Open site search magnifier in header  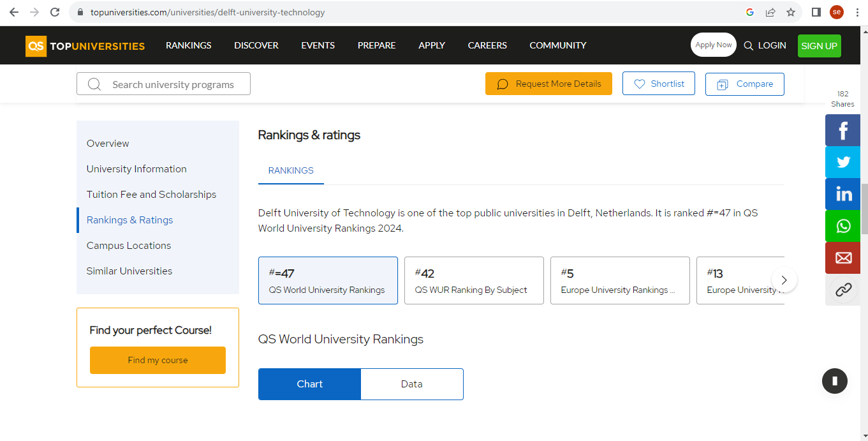coord(749,45)
